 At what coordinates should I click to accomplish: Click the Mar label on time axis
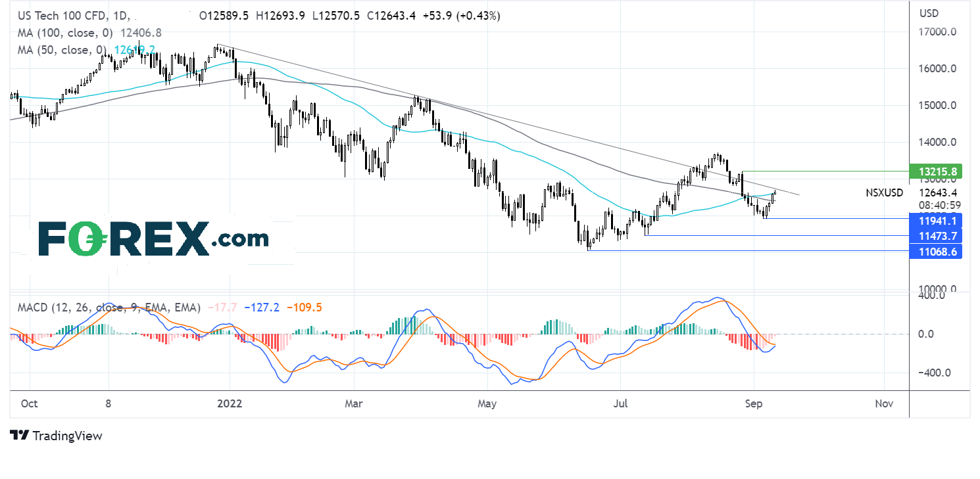point(353,403)
